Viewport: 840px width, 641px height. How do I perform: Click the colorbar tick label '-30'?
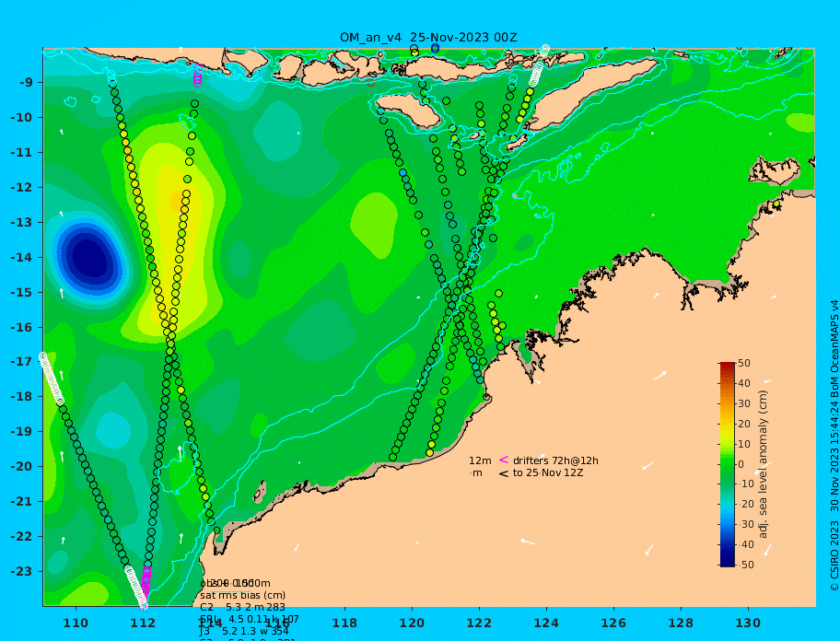coord(746,524)
